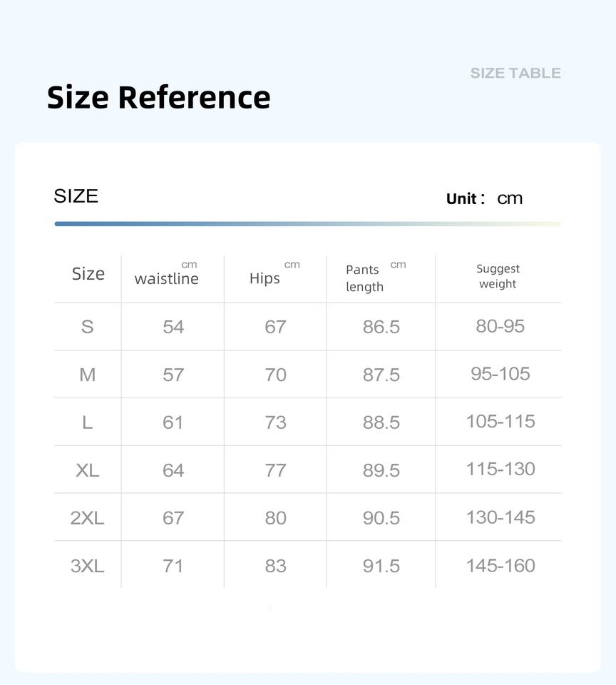616x685 pixels.
Task: Click the 95-105 suggested weight cell
Action: pos(500,374)
